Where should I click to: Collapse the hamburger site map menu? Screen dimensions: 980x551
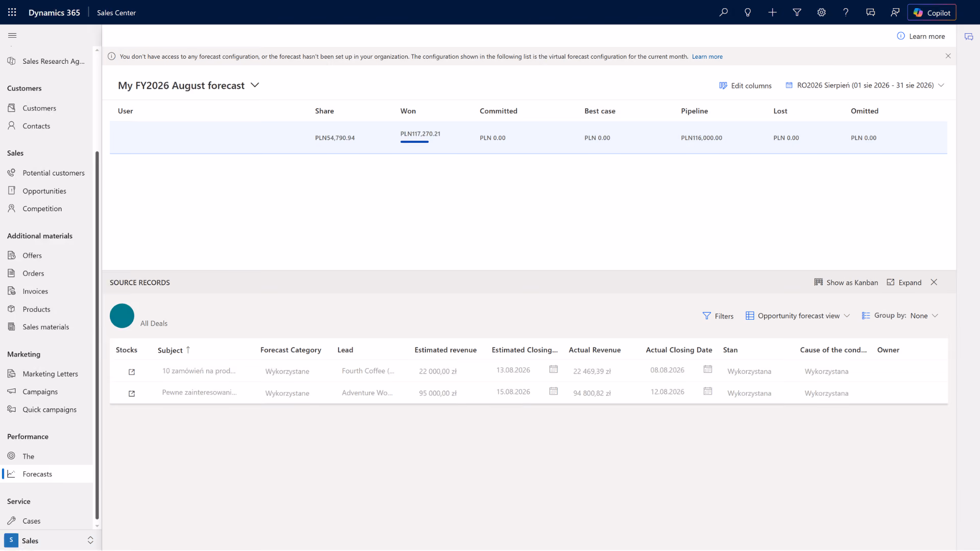click(x=12, y=35)
